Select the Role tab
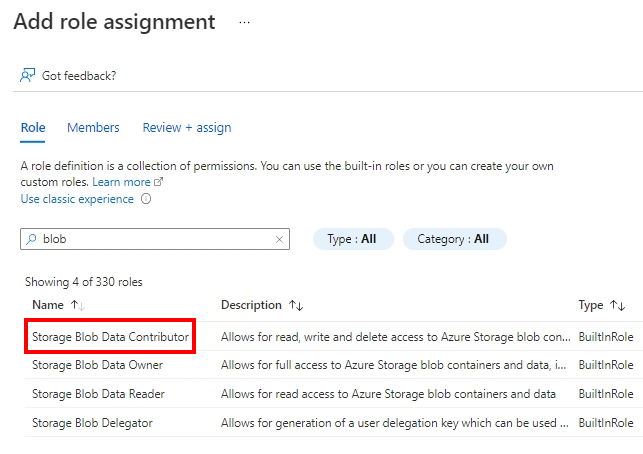 33,128
